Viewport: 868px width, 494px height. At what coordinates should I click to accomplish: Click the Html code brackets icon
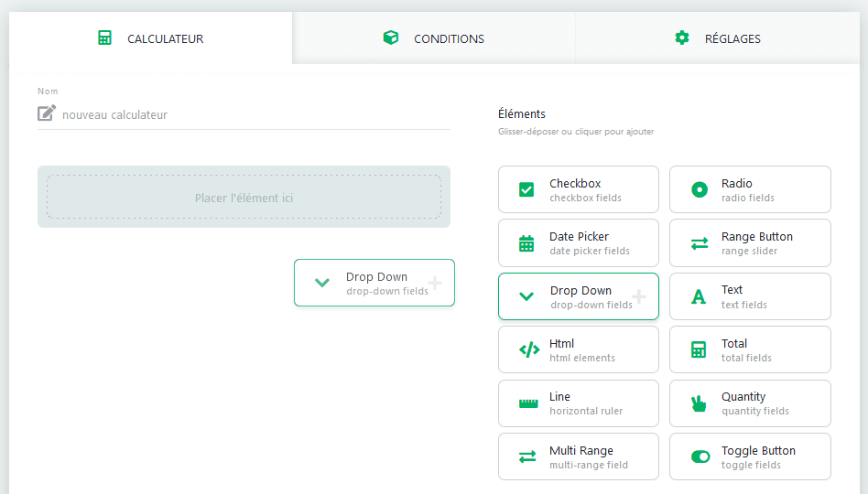[x=529, y=349]
